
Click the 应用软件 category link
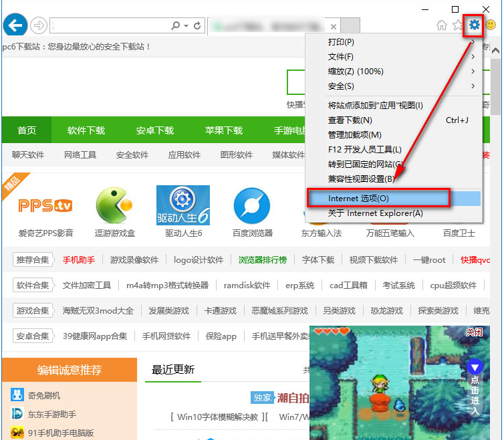tap(184, 155)
